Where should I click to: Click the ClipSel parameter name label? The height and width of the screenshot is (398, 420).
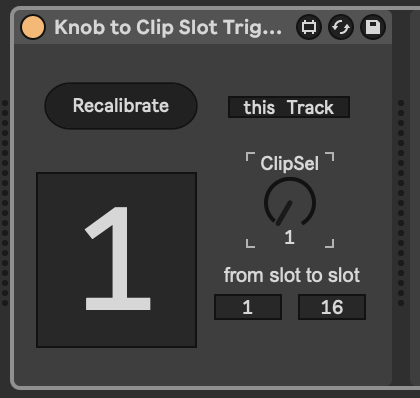[x=289, y=163]
